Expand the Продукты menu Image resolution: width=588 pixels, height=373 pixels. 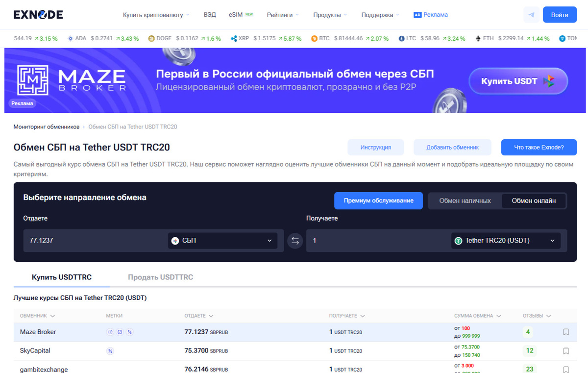(x=330, y=15)
